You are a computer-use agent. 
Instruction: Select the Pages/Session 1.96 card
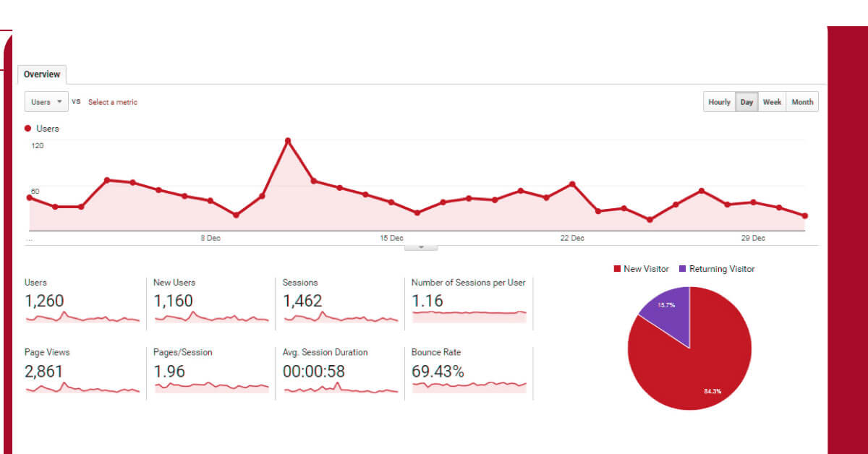point(210,372)
